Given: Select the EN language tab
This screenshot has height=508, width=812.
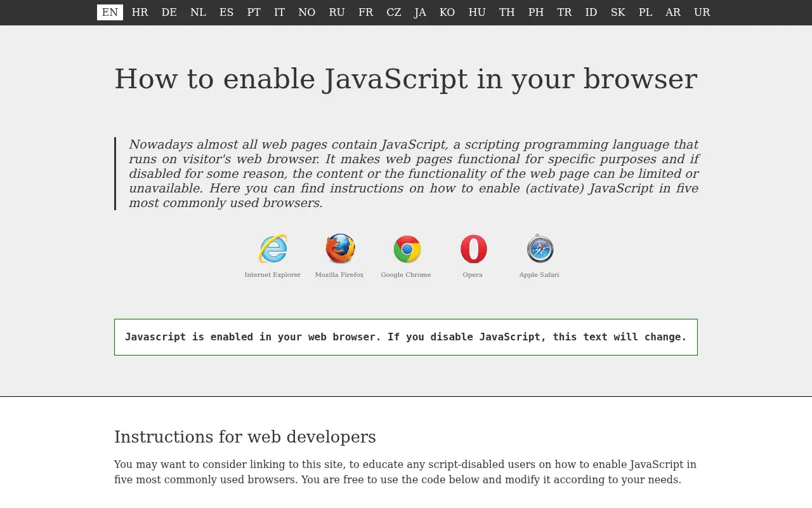Looking at the screenshot, I should click(110, 12).
